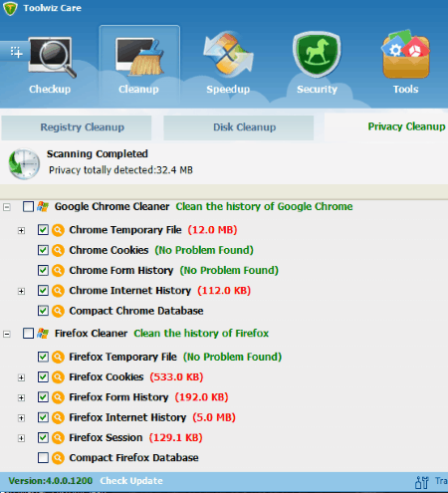Select the Privacy Cleanup tab
The width and height of the screenshot is (448, 493).
(386, 126)
